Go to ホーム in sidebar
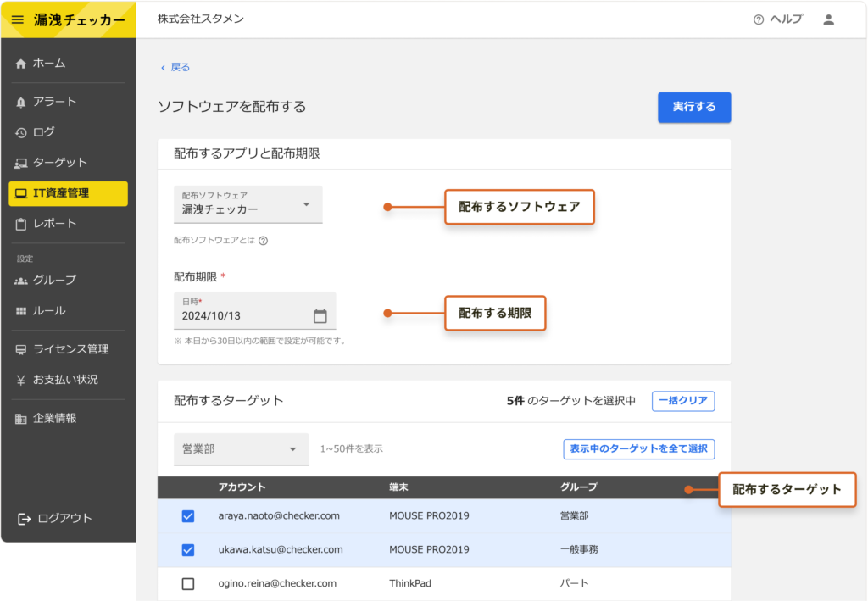 [68, 64]
